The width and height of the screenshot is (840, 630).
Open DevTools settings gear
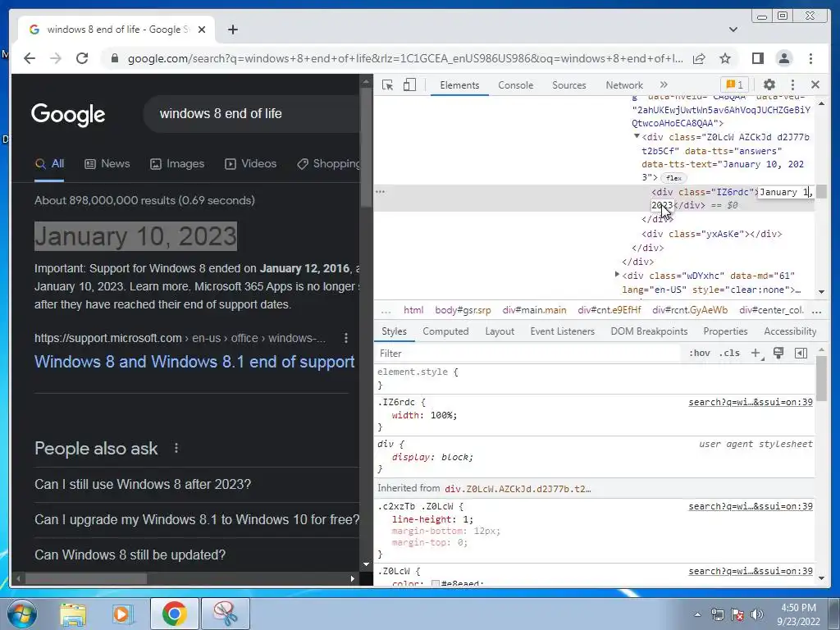point(769,84)
